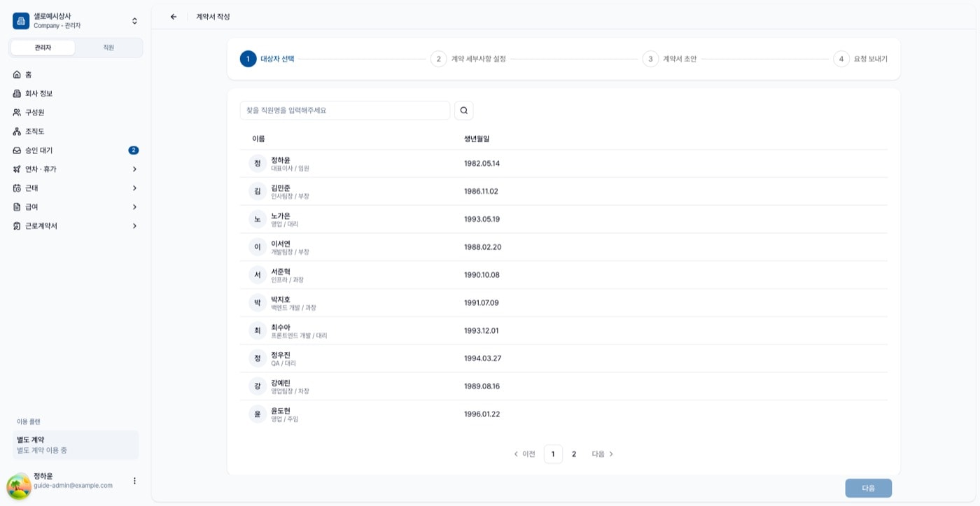Expand the 급여 submenu chevron
This screenshot has height=506, width=980.
coord(134,206)
